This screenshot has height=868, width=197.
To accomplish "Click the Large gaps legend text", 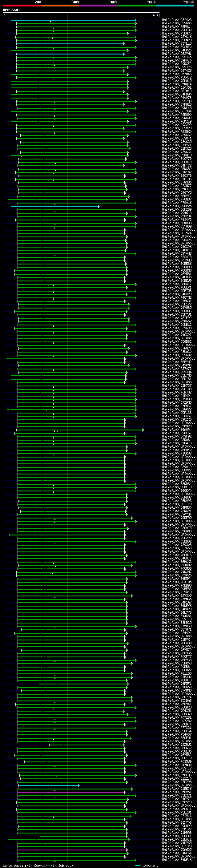I will point(38,865).
